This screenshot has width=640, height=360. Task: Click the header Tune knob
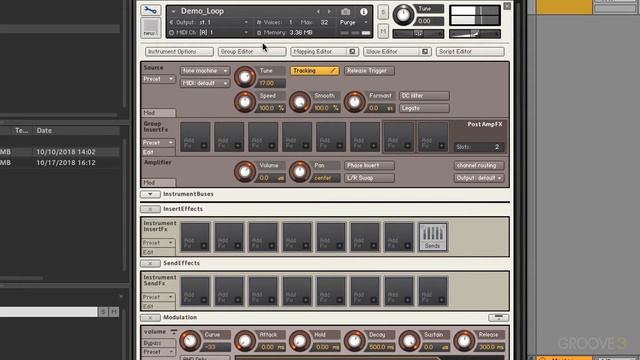(403, 15)
